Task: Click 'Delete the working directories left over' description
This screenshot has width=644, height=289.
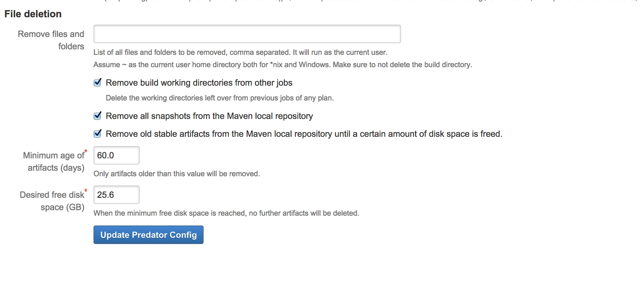Action: tap(220, 98)
